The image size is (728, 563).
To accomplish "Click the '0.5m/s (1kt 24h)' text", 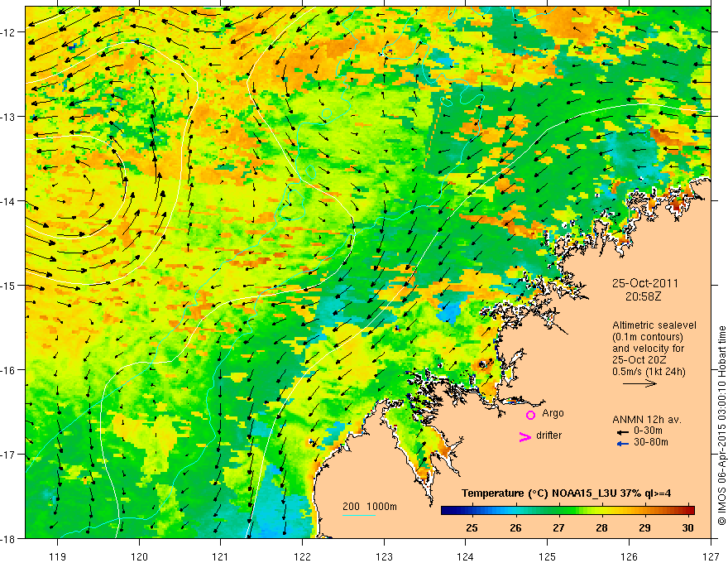I will tap(649, 372).
